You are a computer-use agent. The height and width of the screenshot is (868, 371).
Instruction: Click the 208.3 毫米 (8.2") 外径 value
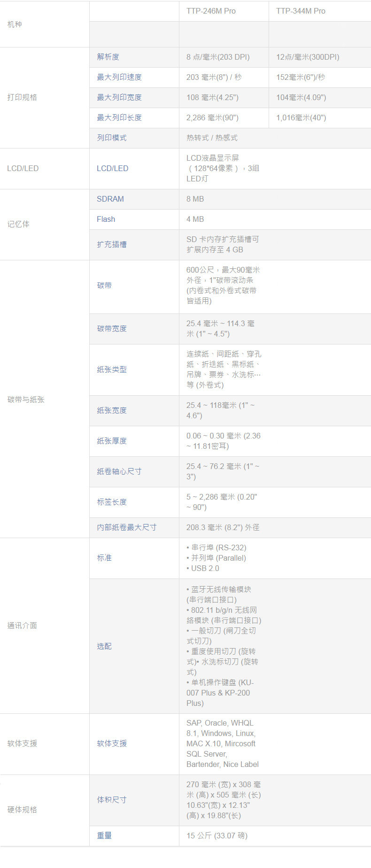[223, 527]
